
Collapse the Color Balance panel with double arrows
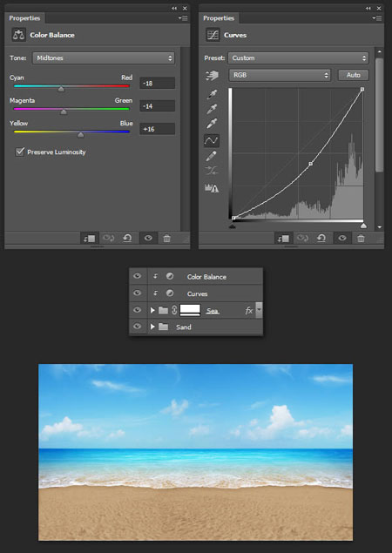[174, 8]
